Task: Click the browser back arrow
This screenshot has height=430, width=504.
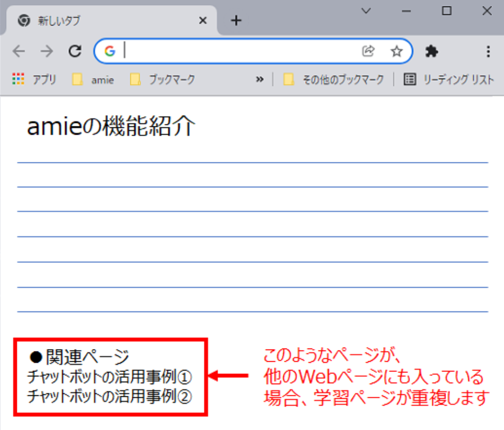Action: pos(19,51)
